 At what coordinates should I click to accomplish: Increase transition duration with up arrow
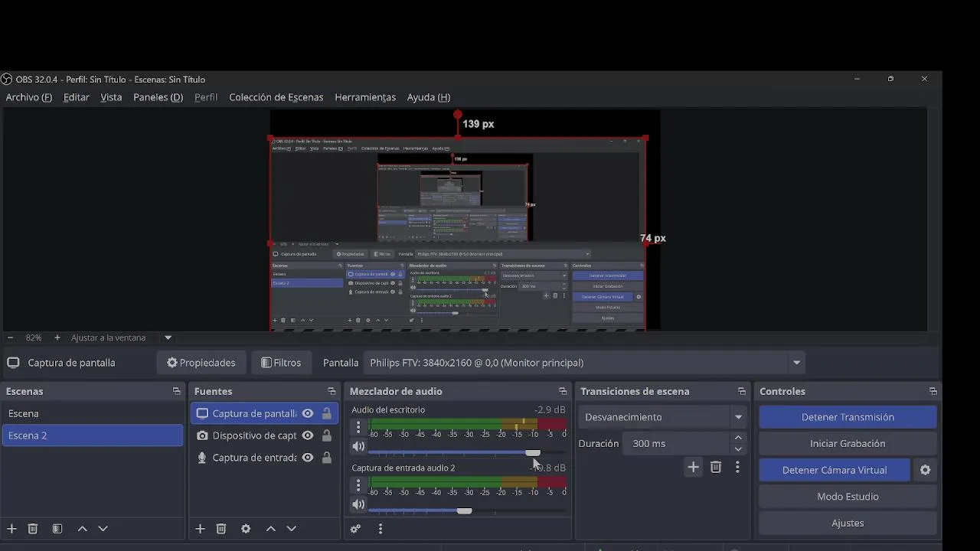click(x=738, y=438)
